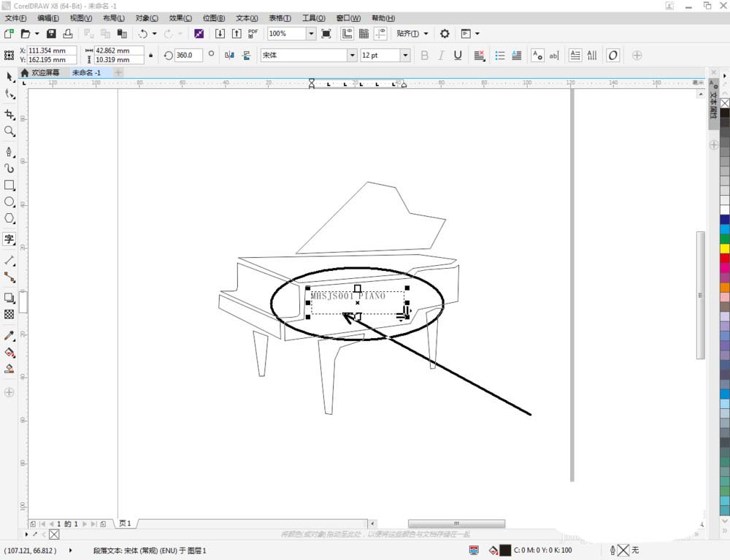Select the Shape tool
The image size is (730, 560).
[9, 94]
